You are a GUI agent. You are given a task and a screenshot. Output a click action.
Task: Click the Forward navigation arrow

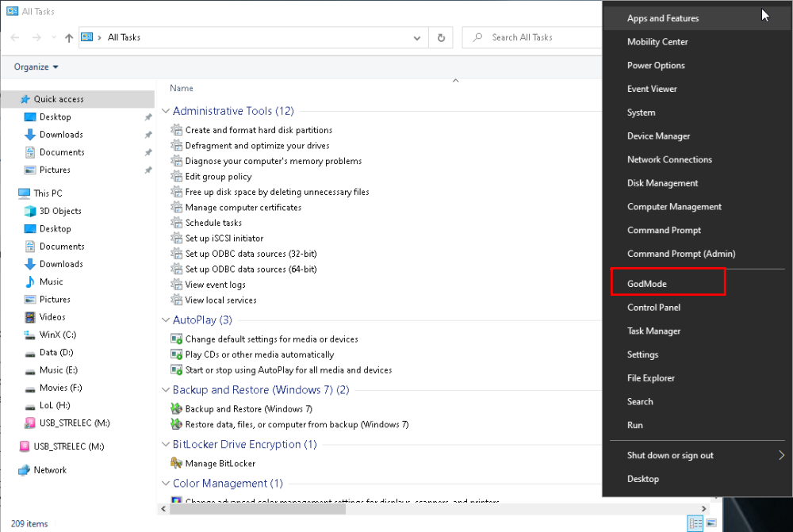(x=36, y=37)
